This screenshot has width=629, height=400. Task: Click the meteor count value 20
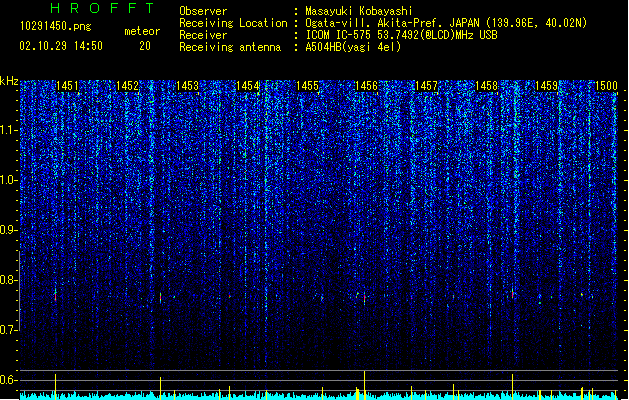[145, 46]
